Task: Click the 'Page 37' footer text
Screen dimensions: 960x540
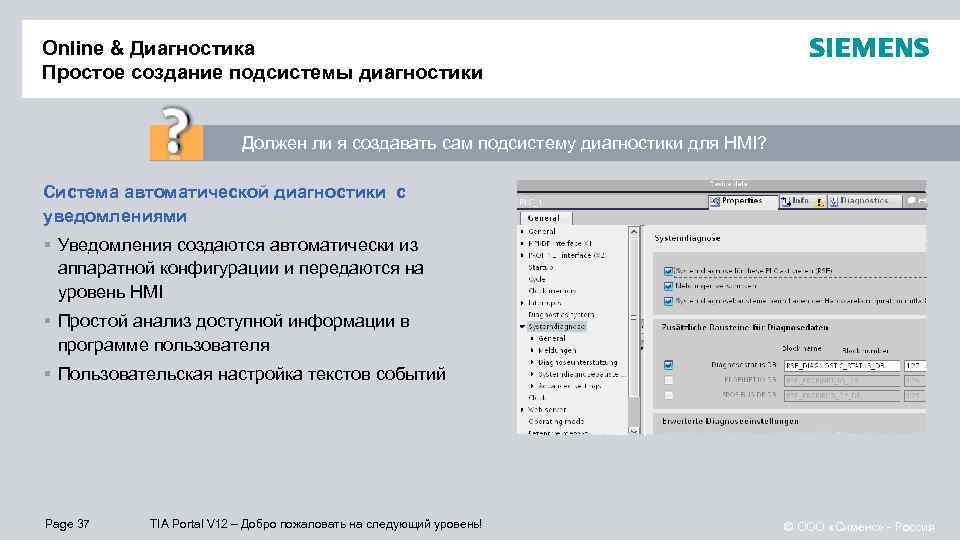Action: point(67,524)
